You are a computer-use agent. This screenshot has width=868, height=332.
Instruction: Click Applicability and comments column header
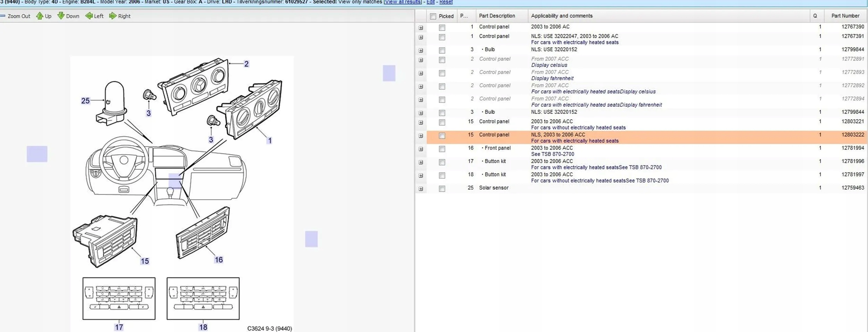669,16
